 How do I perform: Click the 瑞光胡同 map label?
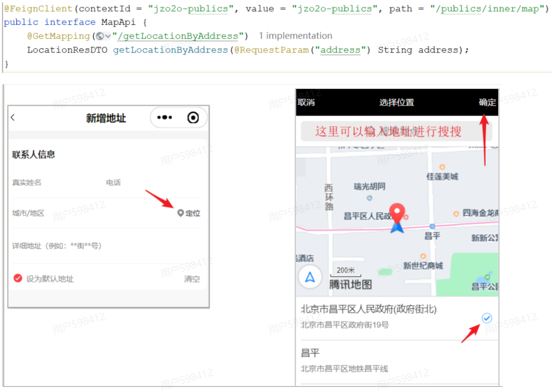[x=369, y=186]
